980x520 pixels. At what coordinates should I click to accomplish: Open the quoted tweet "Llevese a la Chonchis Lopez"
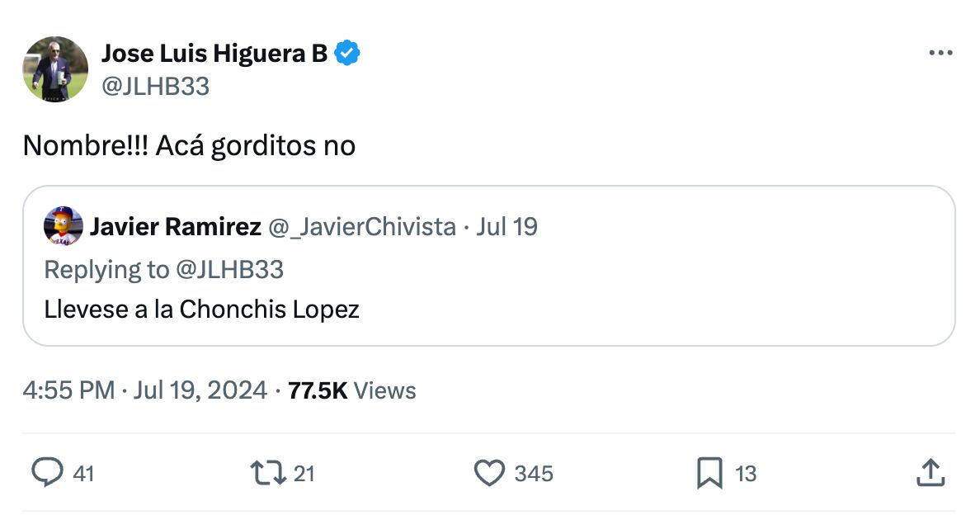202,310
